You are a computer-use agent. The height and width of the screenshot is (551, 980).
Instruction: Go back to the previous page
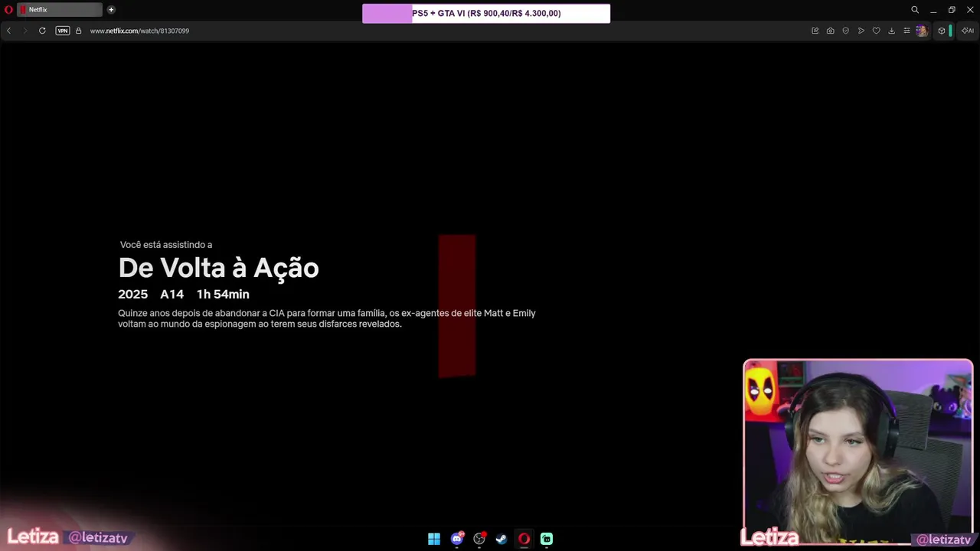point(8,31)
